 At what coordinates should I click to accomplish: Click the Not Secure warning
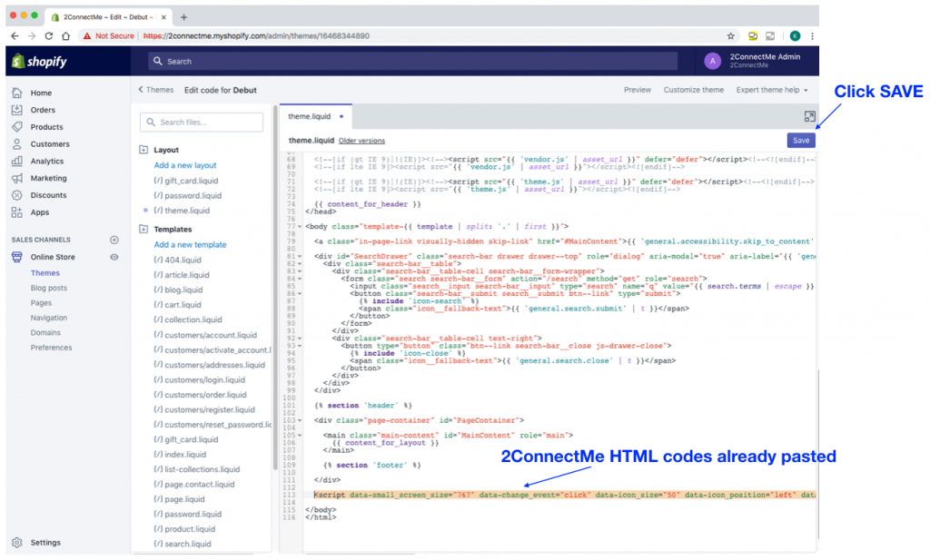pyautogui.click(x=109, y=35)
